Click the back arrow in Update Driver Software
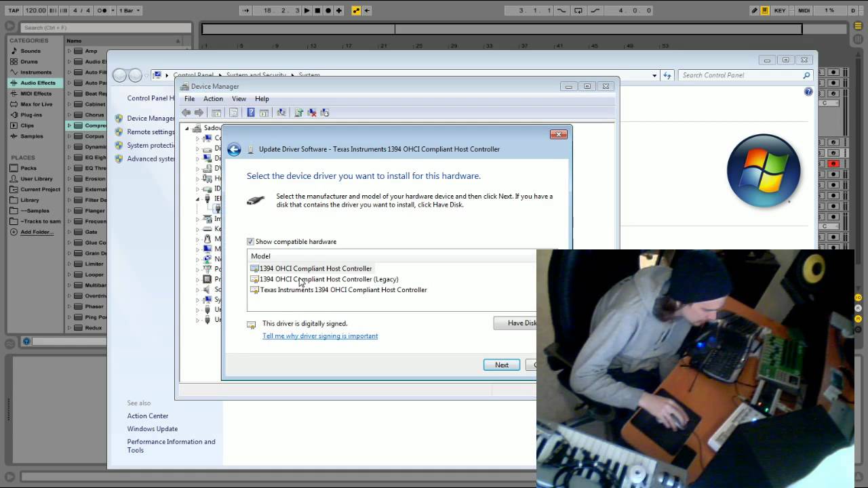The image size is (868, 488). 234,150
